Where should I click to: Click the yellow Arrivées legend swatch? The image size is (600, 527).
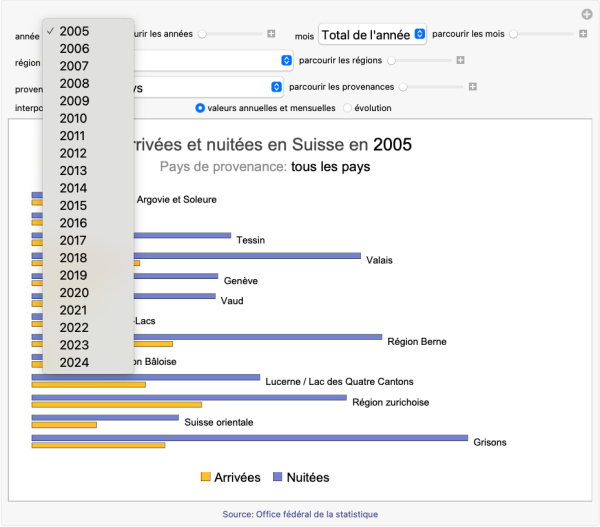tap(206, 478)
